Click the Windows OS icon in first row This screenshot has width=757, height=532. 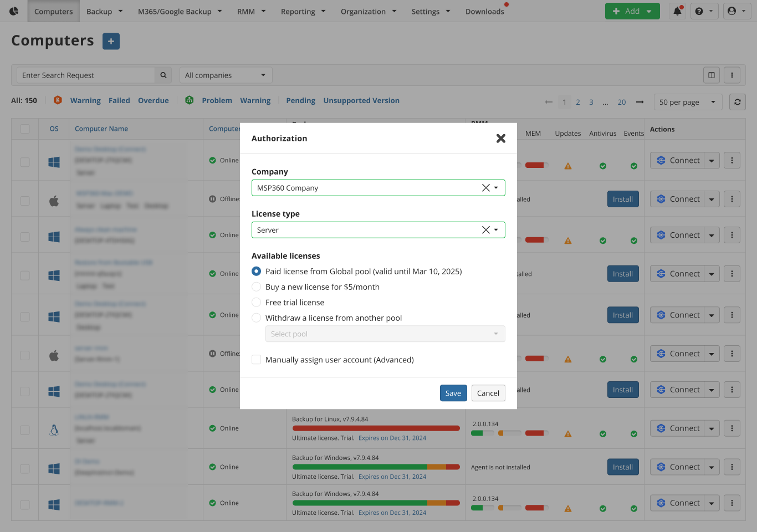54,162
